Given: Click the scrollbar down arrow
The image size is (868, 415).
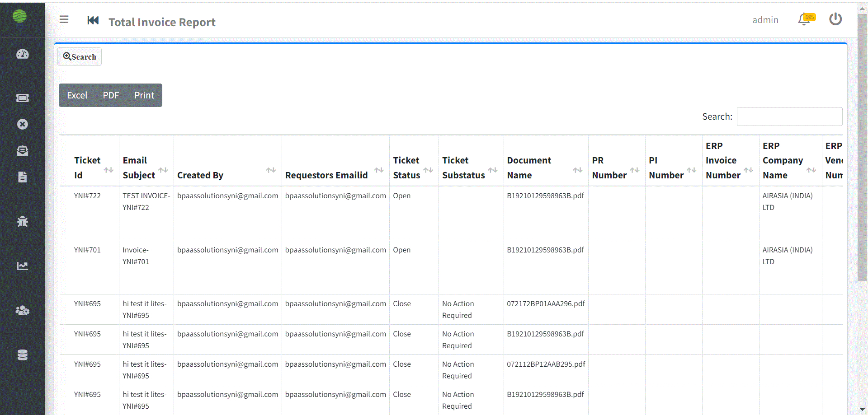Looking at the screenshot, I should pos(862,410).
